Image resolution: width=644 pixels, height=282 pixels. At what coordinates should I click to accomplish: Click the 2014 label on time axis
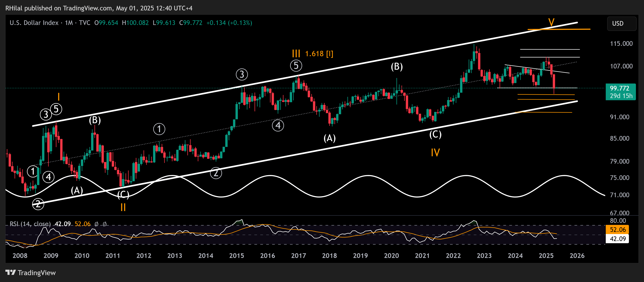point(206,255)
